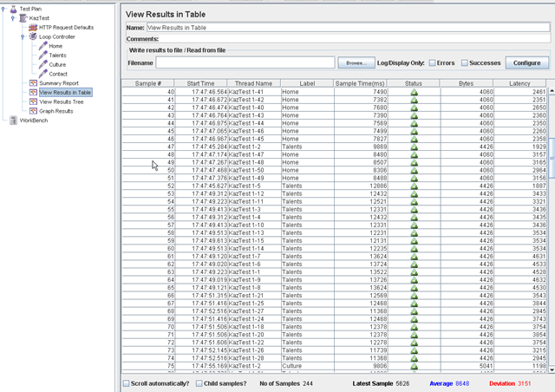Screen dimensions: 555x392
Task: Click the Home sampler pipette icon
Action: coord(42,46)
